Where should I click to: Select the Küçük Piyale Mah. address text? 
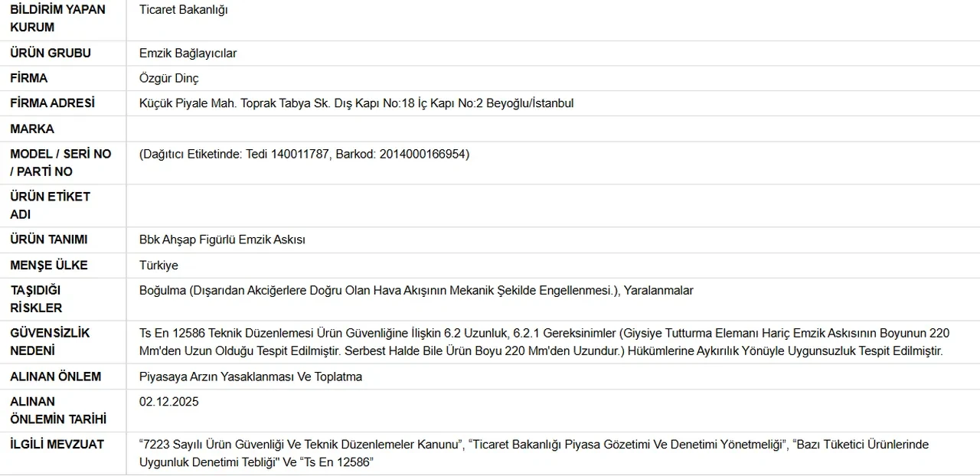356,103
